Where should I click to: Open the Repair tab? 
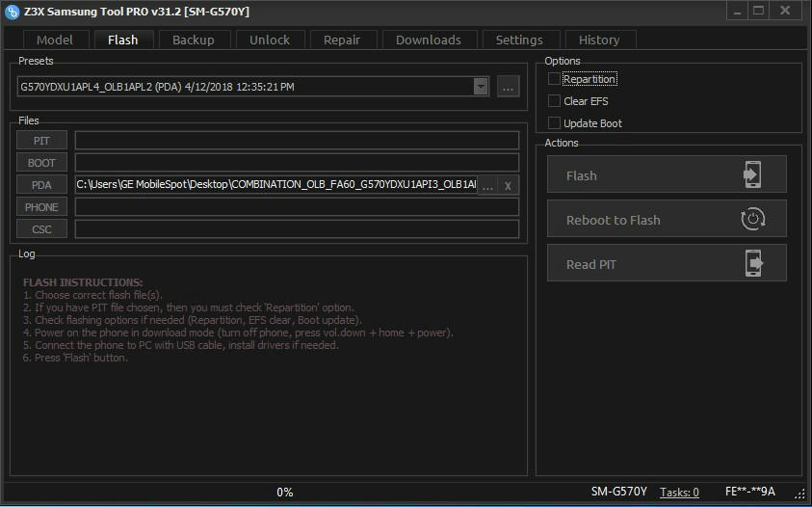point(342,40)
